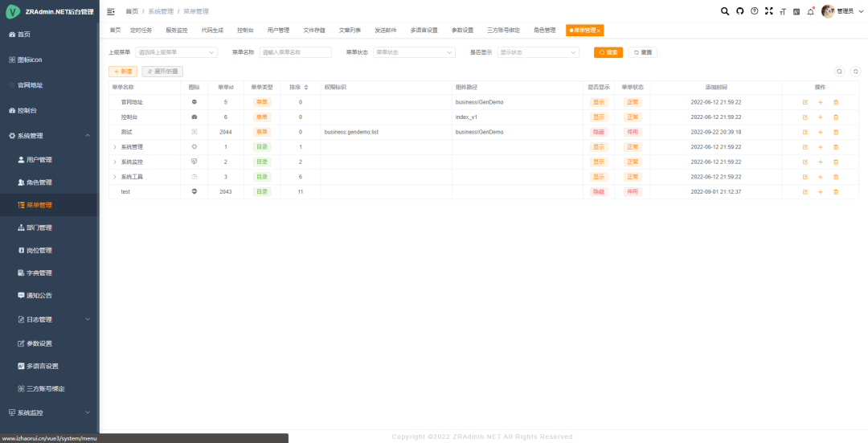Sort the table by the 排序 column arrows
The image size is (868, 443).
coord(306,88)
